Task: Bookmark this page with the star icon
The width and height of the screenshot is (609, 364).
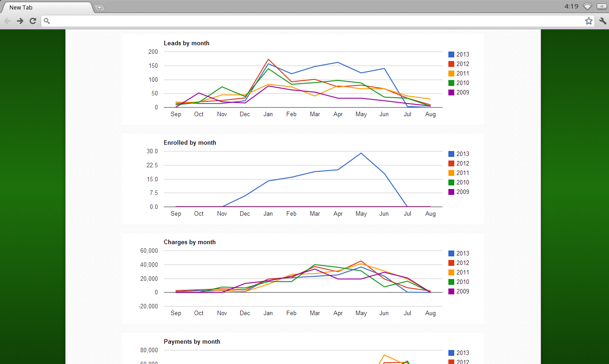Action: click(x=589, y=21)
